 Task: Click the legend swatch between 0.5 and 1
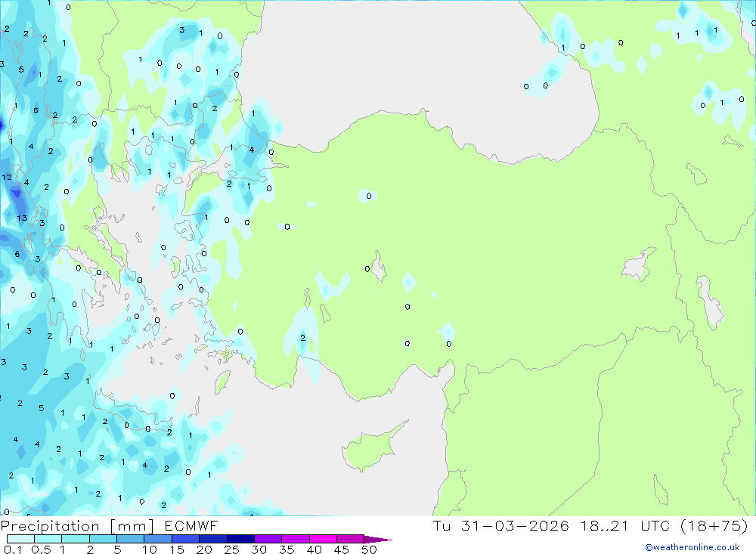click(48, 539)
